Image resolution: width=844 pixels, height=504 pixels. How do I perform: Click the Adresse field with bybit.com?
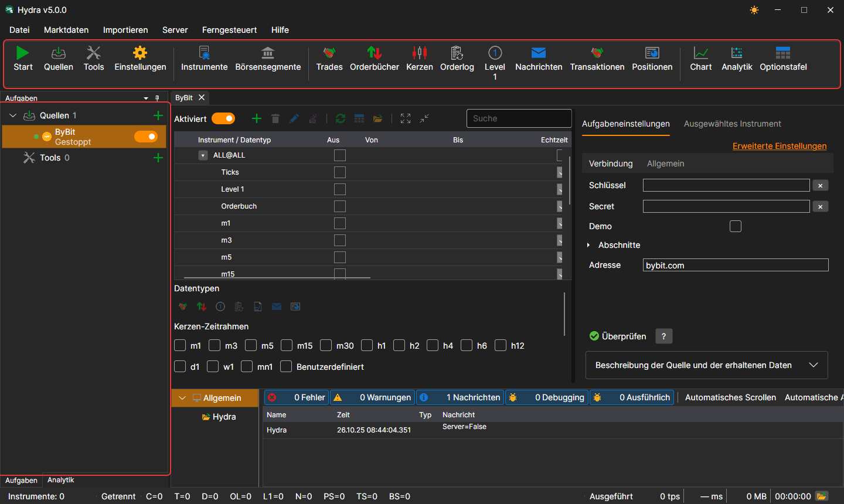(x=736, y=265)
